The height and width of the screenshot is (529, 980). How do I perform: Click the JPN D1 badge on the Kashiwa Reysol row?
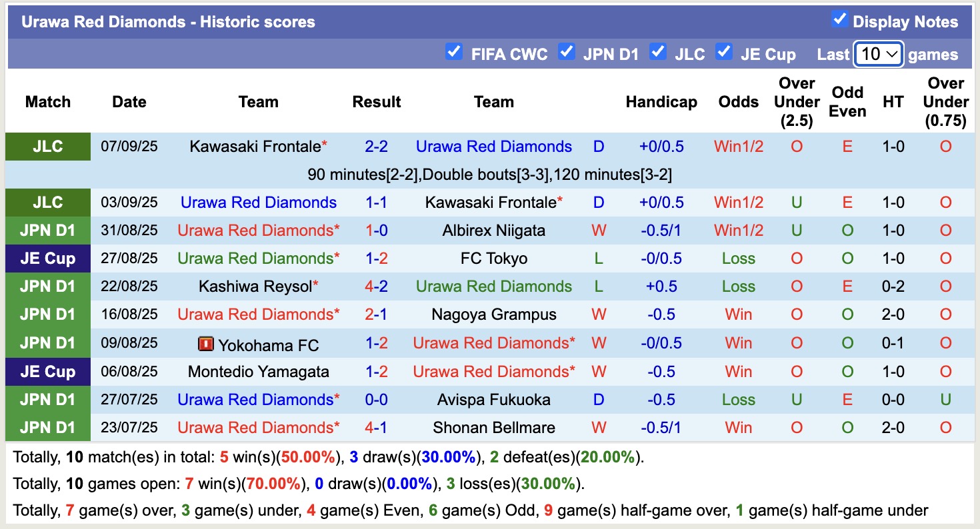click(47, 286)
